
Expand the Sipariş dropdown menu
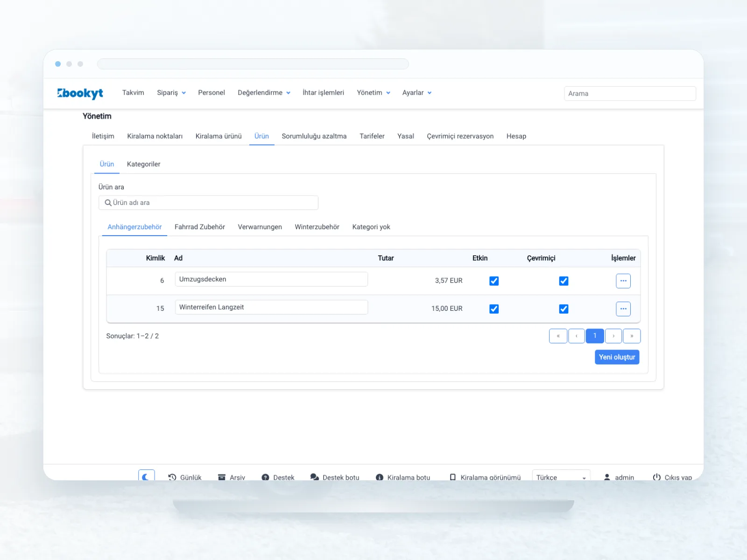tap(171, 93)
